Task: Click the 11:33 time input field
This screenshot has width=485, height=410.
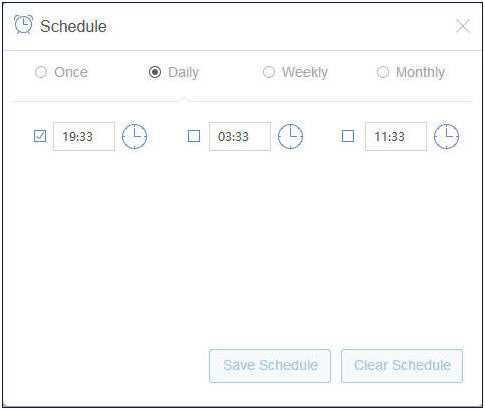Action: pyautogui.click(x=396, y=136)
